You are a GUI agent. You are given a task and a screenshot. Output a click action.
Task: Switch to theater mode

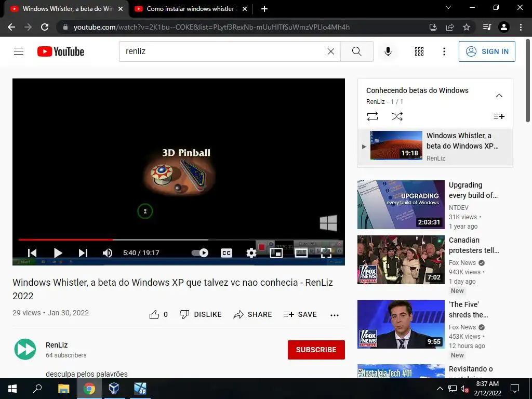(x=301, y=253)
